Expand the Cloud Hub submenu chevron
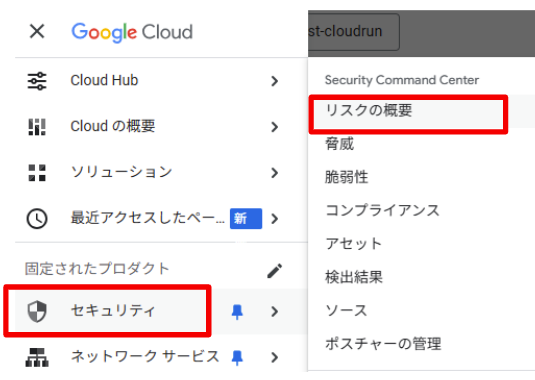This screenshot has width=535, height=380. tap(274, 81)
